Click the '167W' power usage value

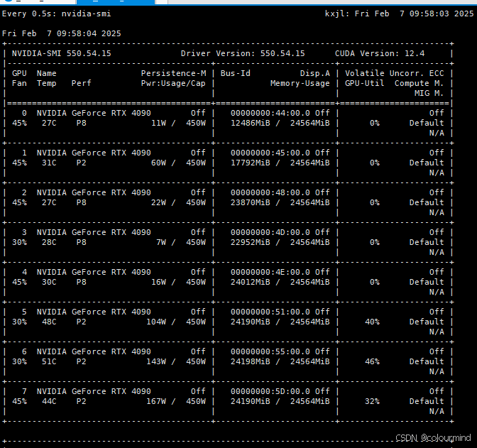click(156, 401)
